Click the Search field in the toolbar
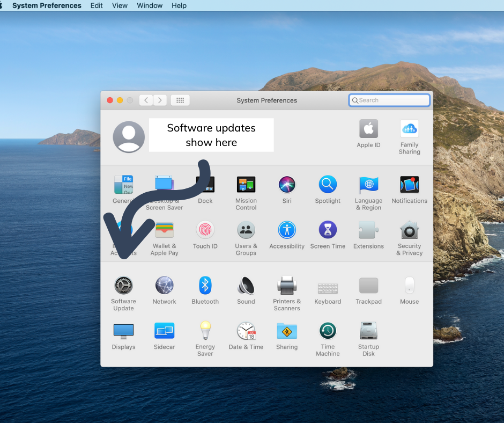Image resolution: width=504 pixels, height=423 pixels. pyautogui.click(x=389, y=100)
